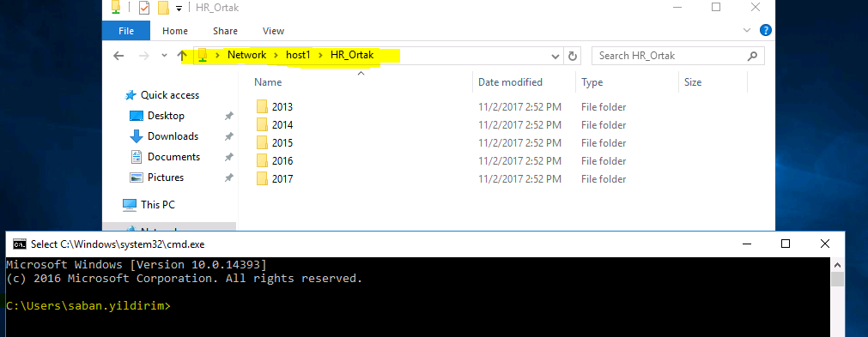Switch to the View ribbon tab
The height and width of the screenshot is (337, 868).
coord(274,31)
